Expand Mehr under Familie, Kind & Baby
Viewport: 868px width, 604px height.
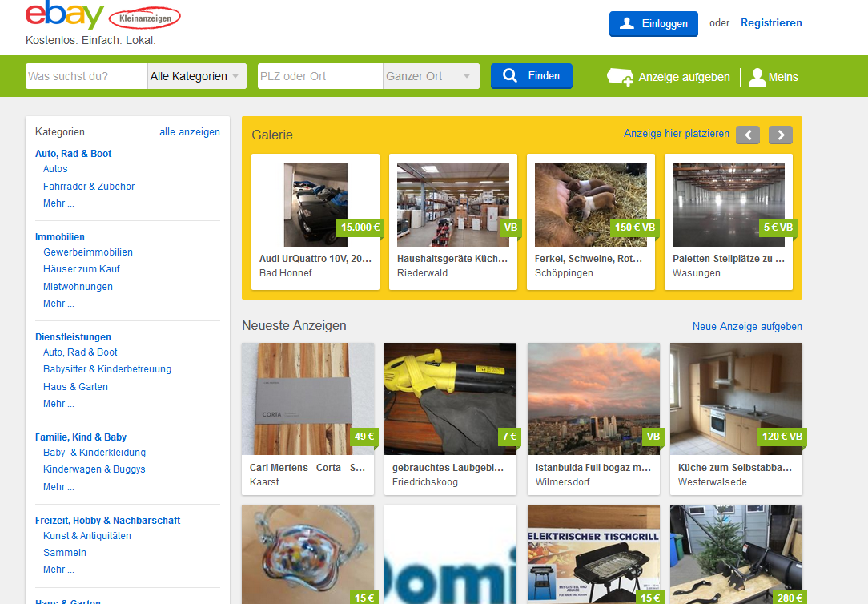[58, 486]
